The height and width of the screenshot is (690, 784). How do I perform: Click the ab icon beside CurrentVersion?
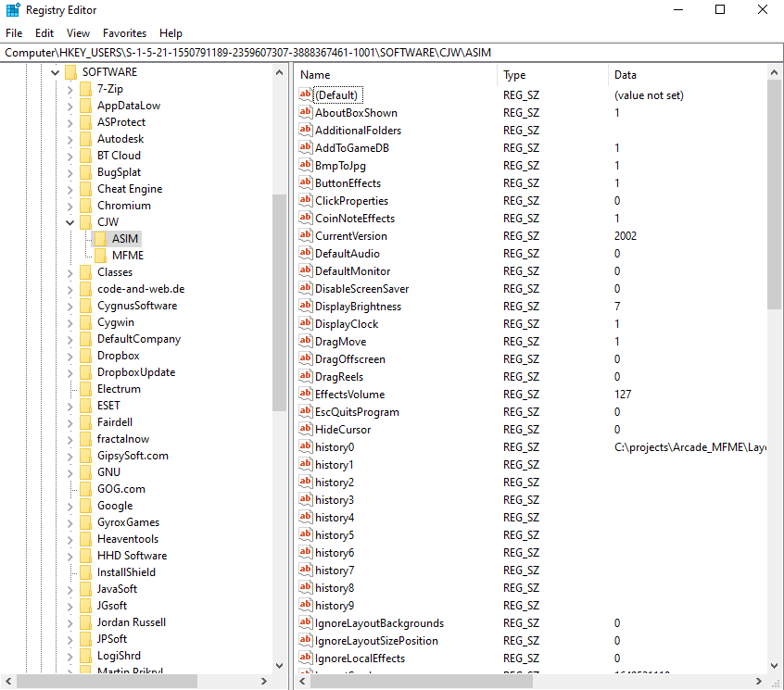[x=306, y=235]
